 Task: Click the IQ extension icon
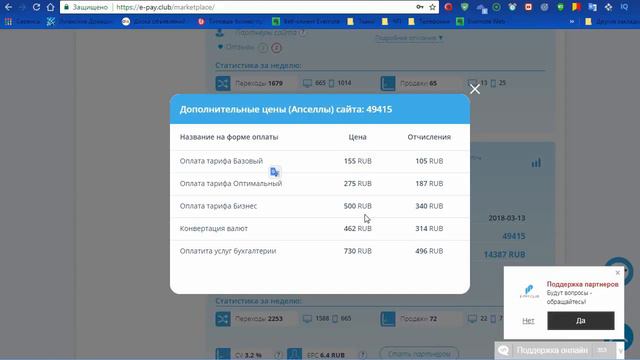point(624,7)
